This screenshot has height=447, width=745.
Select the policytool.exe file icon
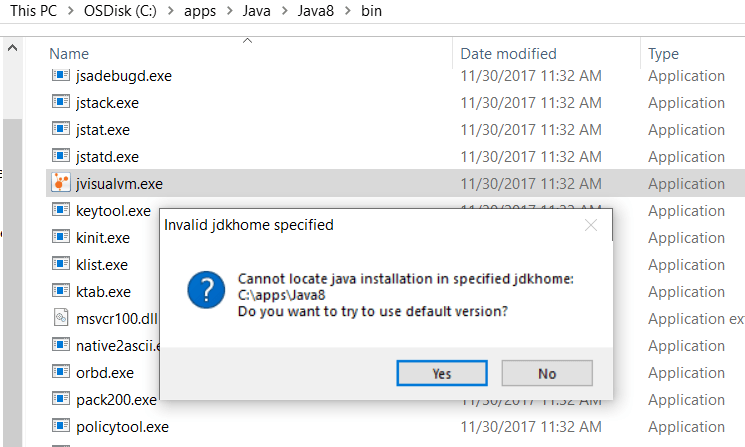[x=61, y=427]
